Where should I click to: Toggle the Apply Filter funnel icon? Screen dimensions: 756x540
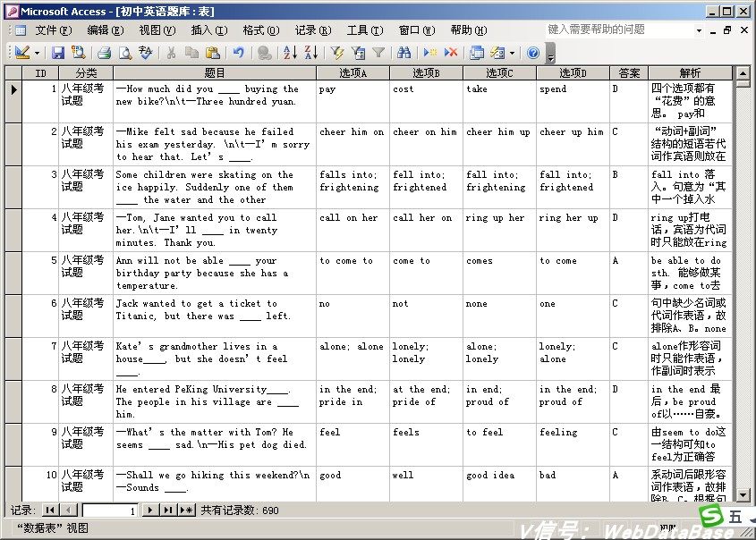tap(378, 53)
